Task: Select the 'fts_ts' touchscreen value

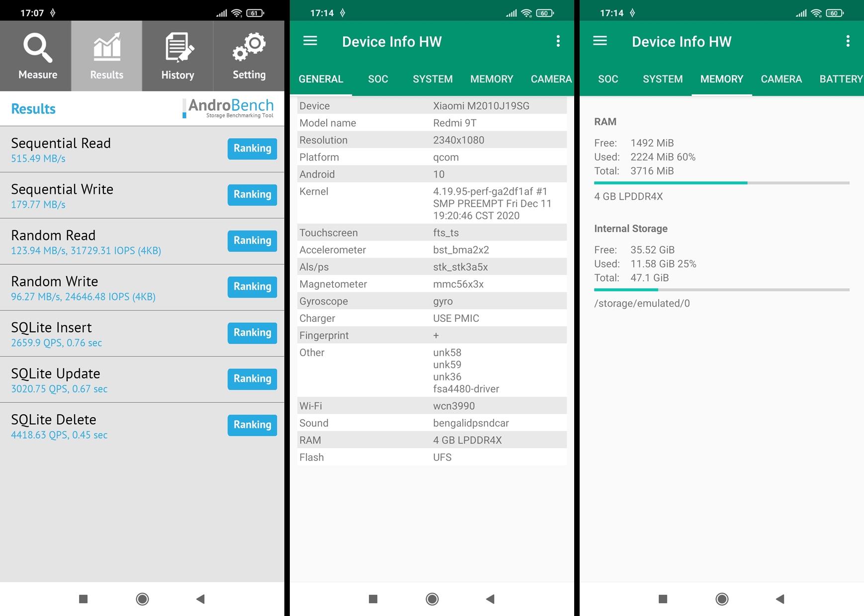Action: (x=446, y=232)
